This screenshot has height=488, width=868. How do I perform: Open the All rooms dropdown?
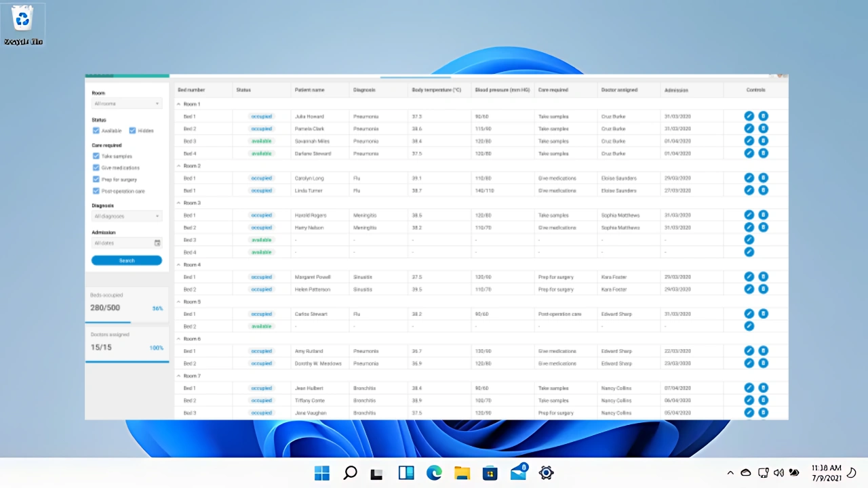[x=127, y=104]
